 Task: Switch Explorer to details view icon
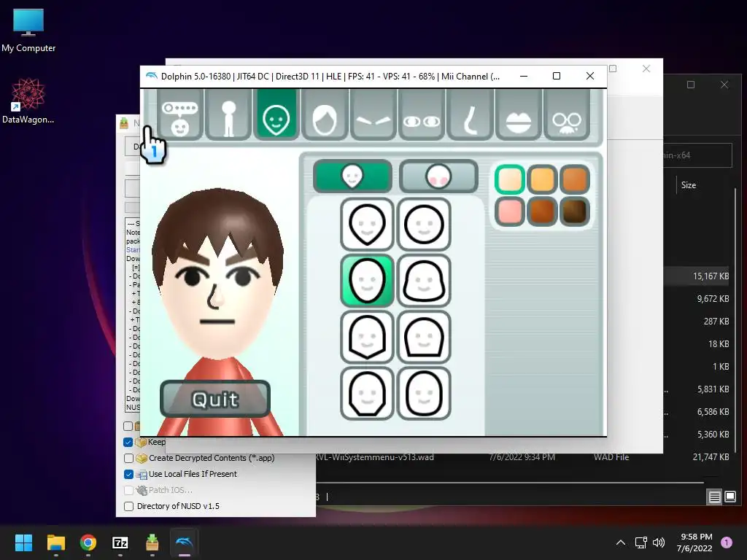pos(715,497)
